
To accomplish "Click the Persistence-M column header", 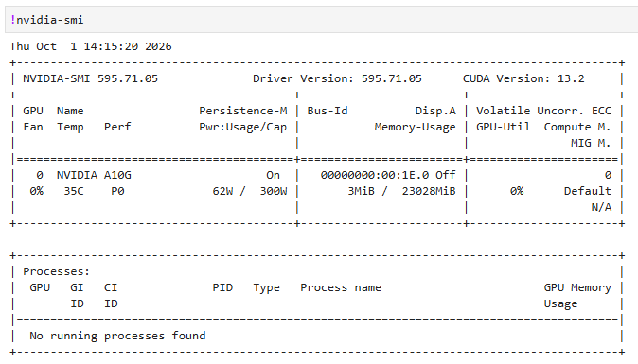I will click(x=243, y=111).
